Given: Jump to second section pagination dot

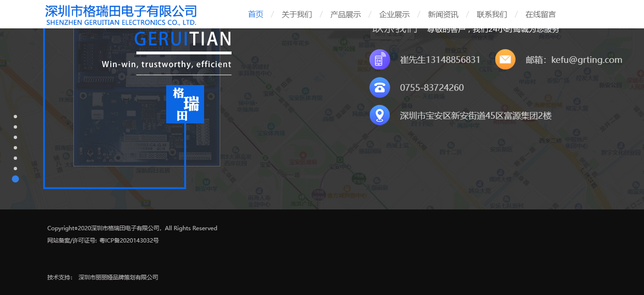Looking at the screenshot, I should (x=15, y=127).
